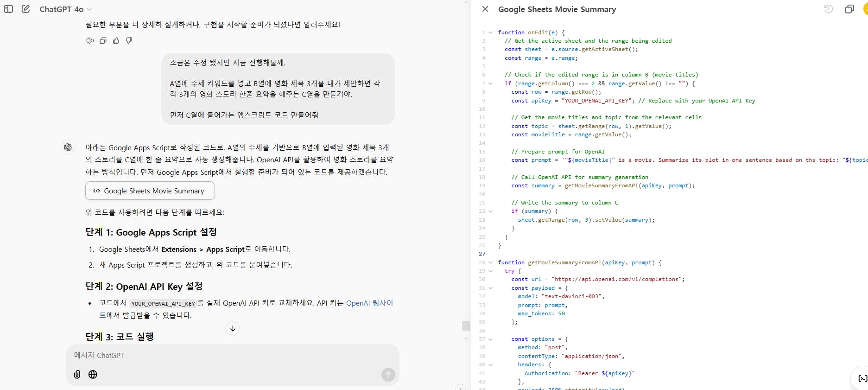Screen dimensions: 868x390
Task: Click the chat scrollbar down arrow
Action: click(466, 339)
